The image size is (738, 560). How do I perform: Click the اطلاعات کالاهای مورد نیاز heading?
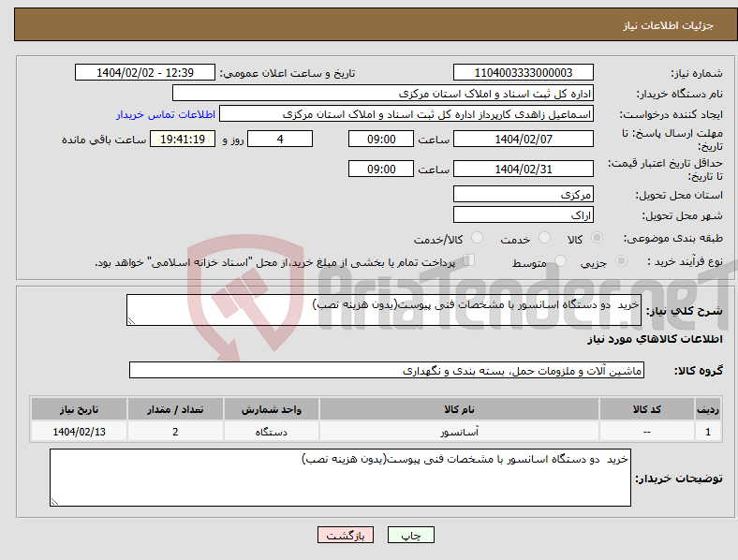point(655,339)
